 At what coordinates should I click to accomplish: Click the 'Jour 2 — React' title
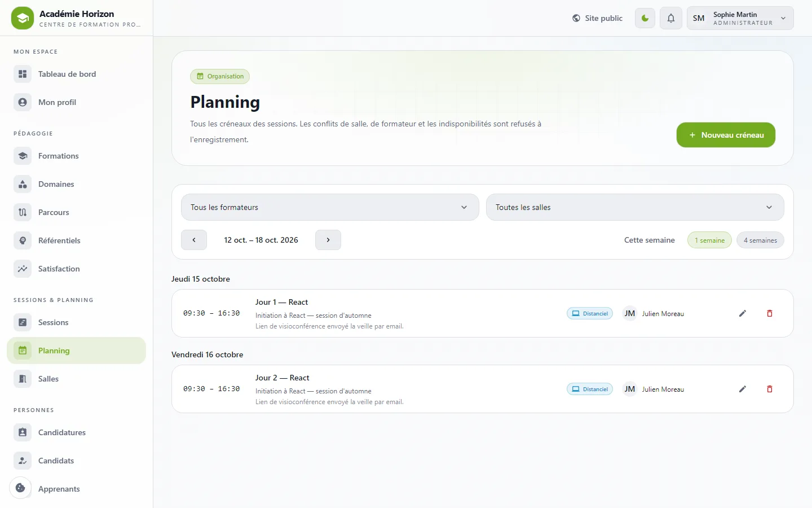pos(283,378)
